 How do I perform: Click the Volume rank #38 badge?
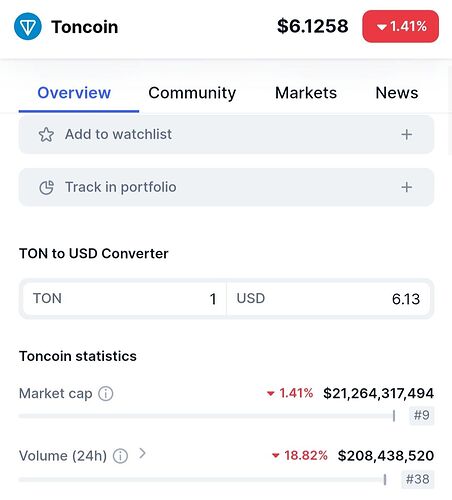(417, 479)
